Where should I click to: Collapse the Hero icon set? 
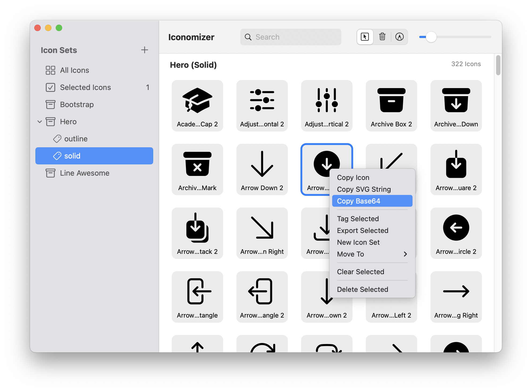(40, 122)
